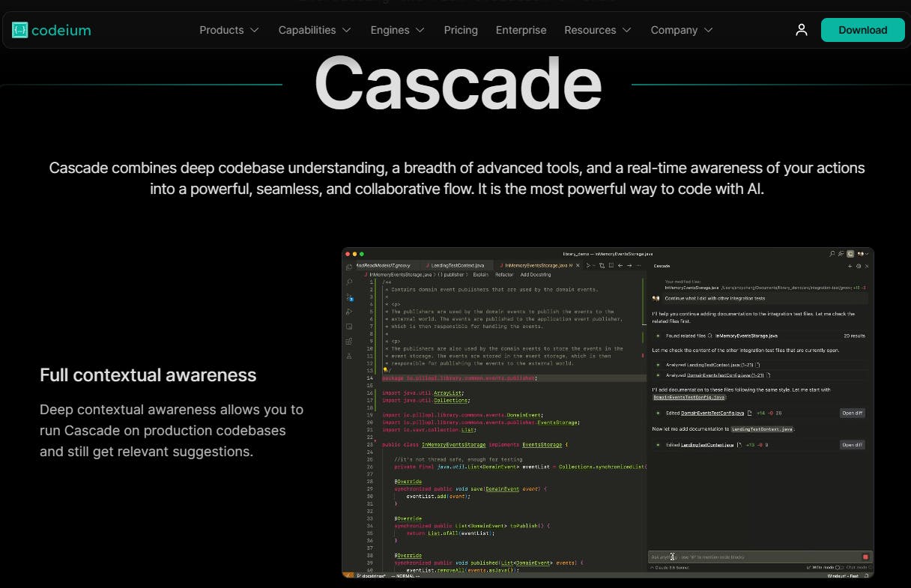Open the account icon in the Codeium navbar
Image resolution: width=911 pixels, height=588 pixels.
(x=801, y=29)
